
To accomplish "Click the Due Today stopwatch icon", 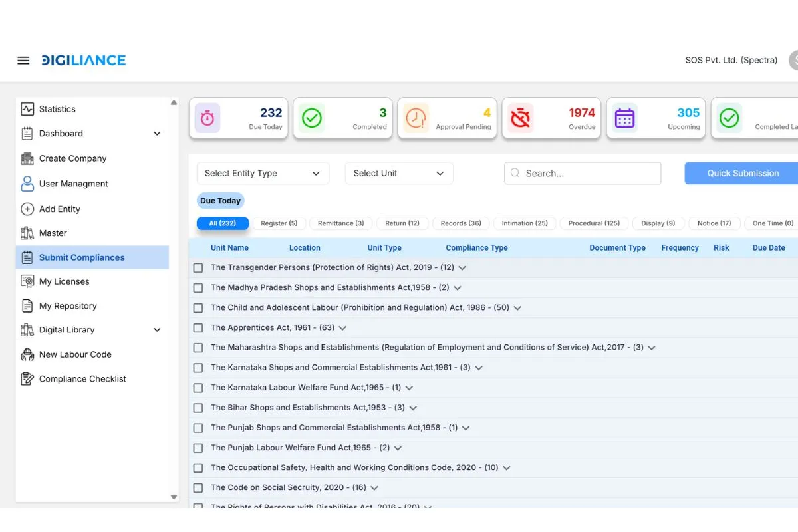I will click(x=207, y=118).
